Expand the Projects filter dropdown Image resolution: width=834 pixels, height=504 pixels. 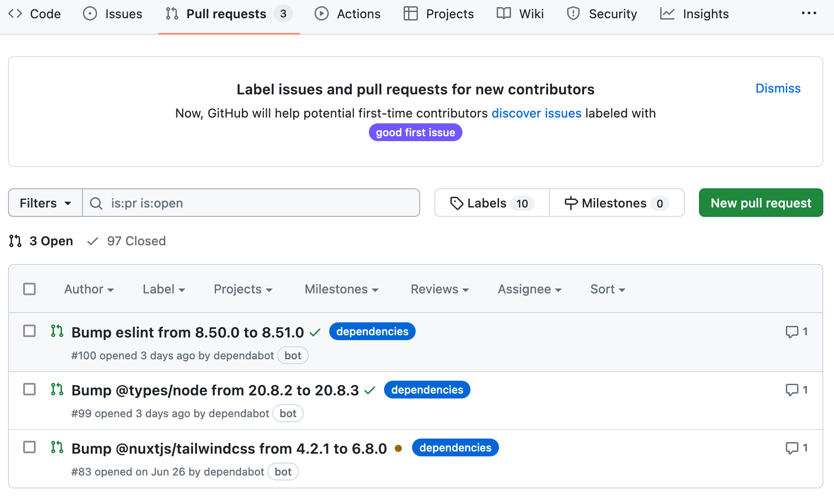coord(243,289)
